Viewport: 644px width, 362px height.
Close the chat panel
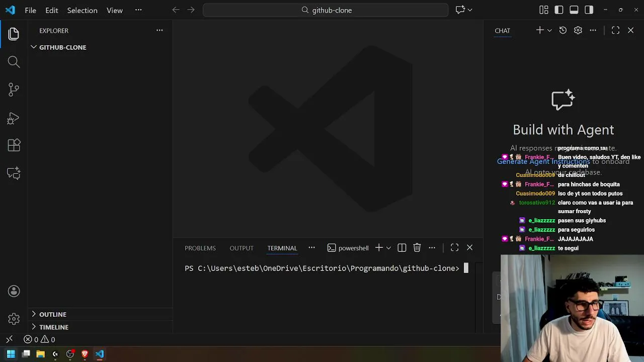click(x=630, y=30)
